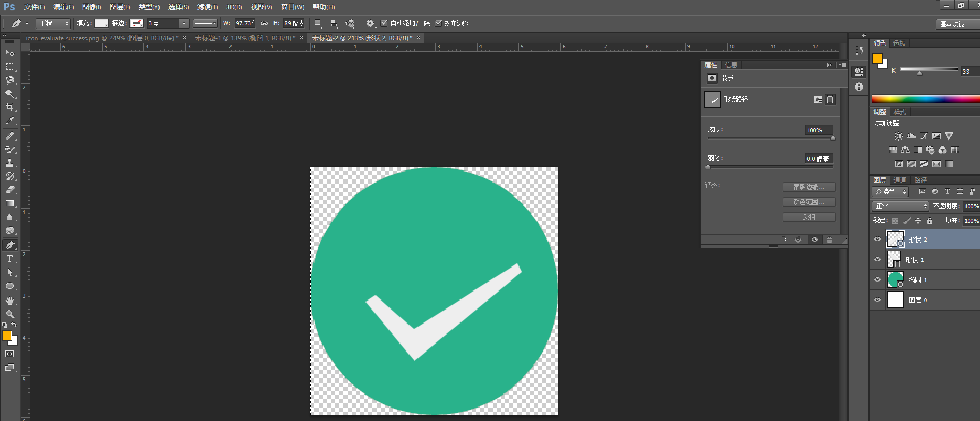
Task: Select the Gradient tool
Action: pyautogui.click(x=10, y=203)
